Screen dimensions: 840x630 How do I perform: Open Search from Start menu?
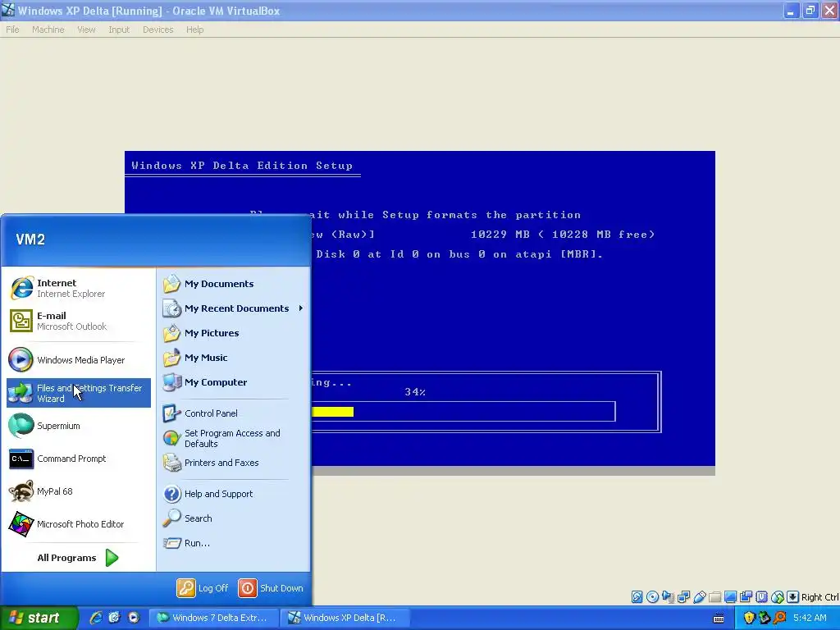pos(233,518)
